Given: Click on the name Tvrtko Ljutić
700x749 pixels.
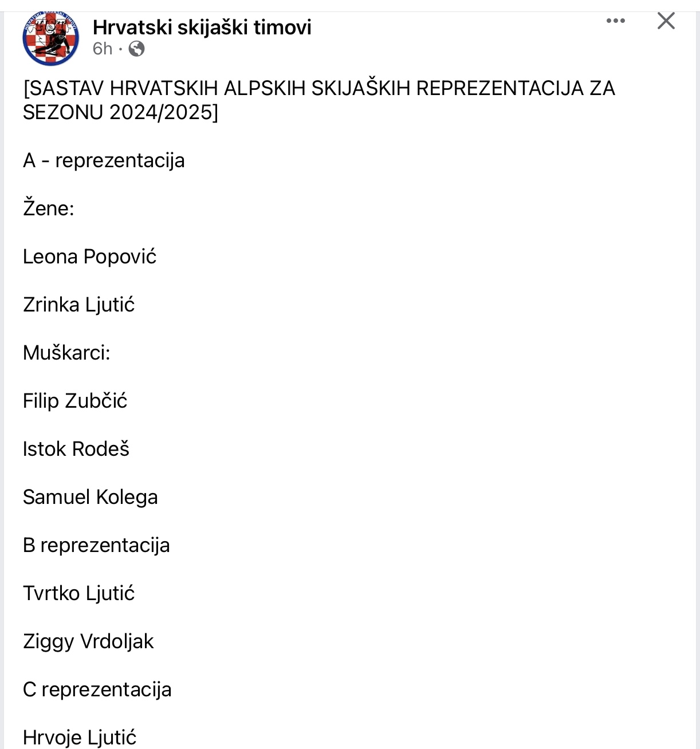Looking at the screenshot, I should pyautogui.click(x=78, y=593).
